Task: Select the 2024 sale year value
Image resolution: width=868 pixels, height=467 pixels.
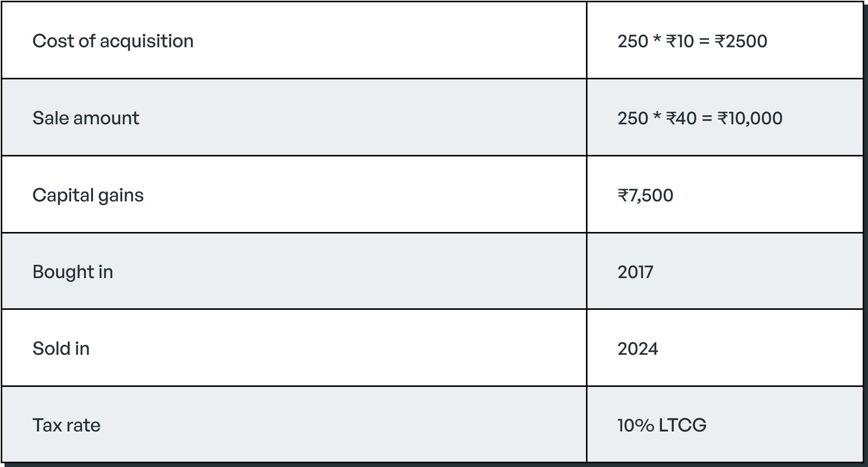Action: click(x=638, y=349)
